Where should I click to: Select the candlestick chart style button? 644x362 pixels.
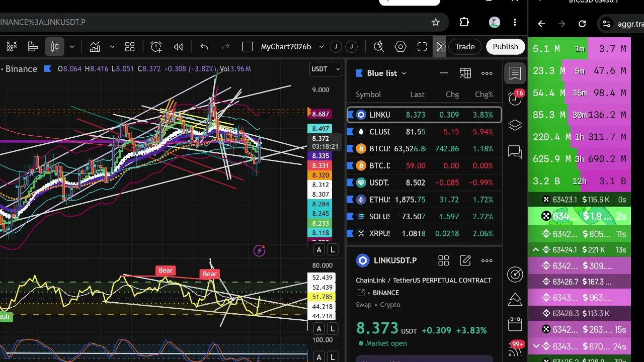55,47
